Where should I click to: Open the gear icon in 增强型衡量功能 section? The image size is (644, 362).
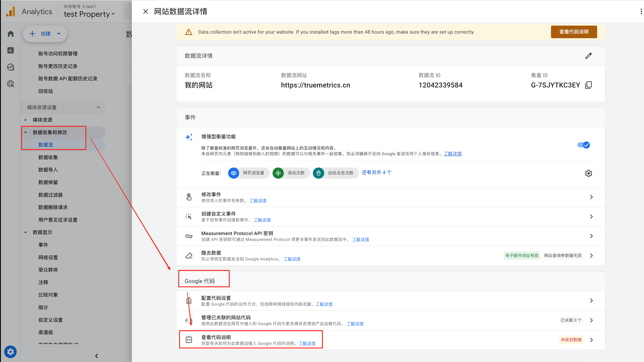tap(589, 173)
